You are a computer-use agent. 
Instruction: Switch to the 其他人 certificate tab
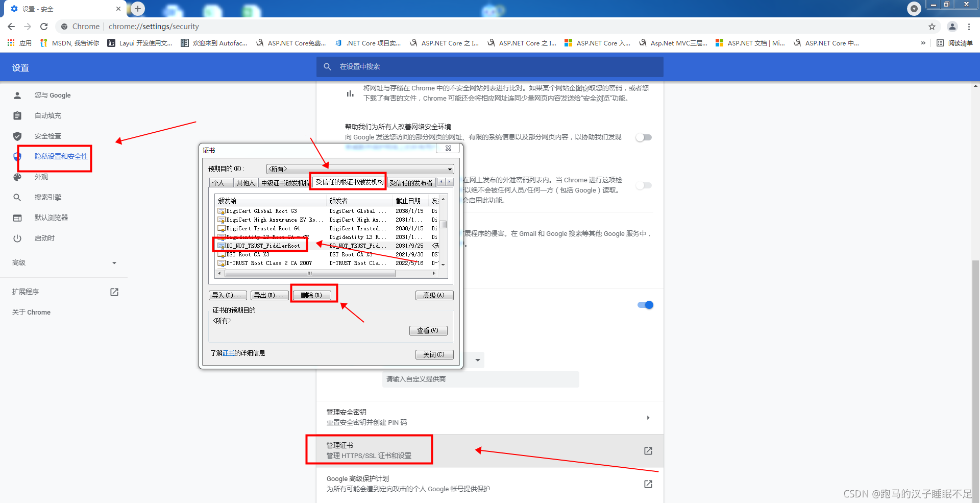(x=246, y=183)
